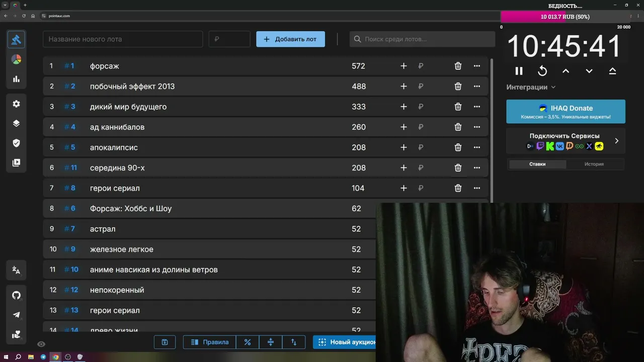The width and height of the screenshot is (644, 362).
Task: Reload the page in the browser
Action: tap(24, 16)
